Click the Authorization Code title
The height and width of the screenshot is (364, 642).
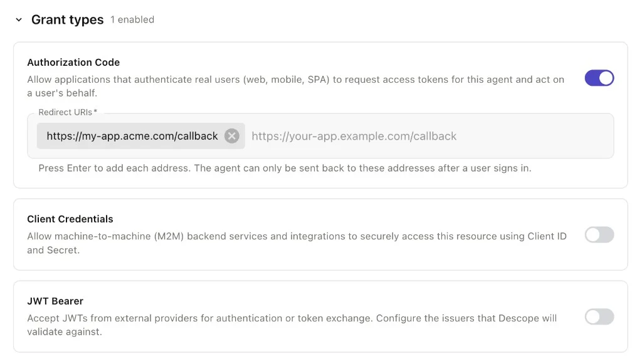[x=74, y=62]
